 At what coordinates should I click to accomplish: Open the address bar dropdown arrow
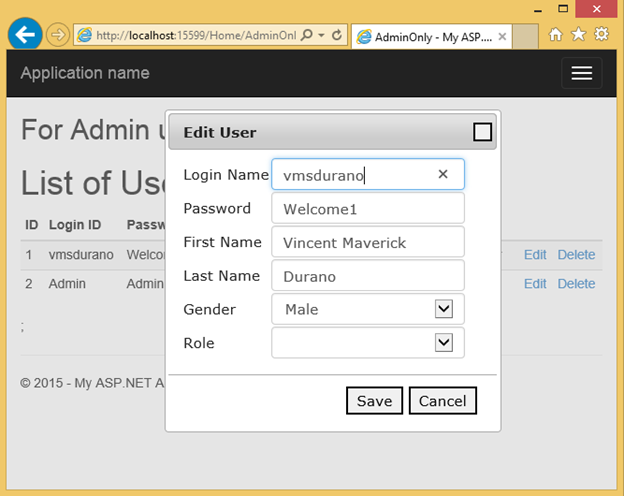321,35
